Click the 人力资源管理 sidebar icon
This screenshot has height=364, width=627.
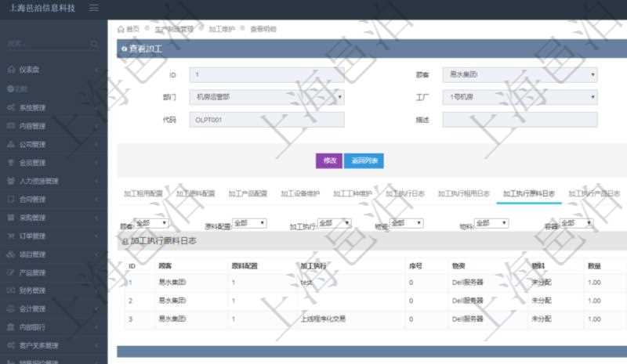point(11,181)
